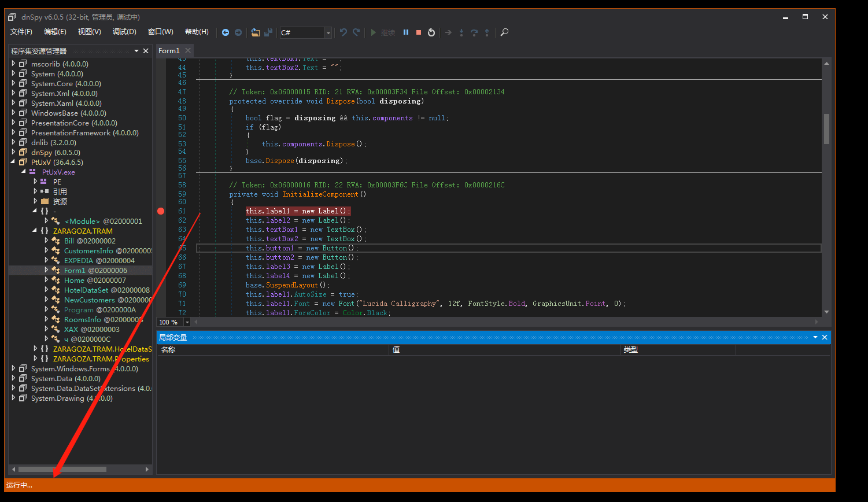The width and height of the screenshot is (868, 502).
Task: Select the Bill class
Action: click(x=90, y=241)
